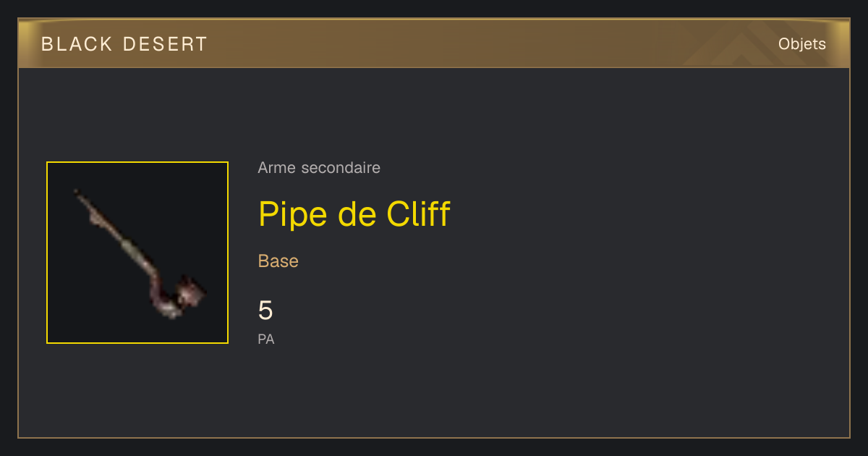The height and width of the screenshot is (456, 868).
Task: Click the word Arme in type label
Action: [277, 168]
